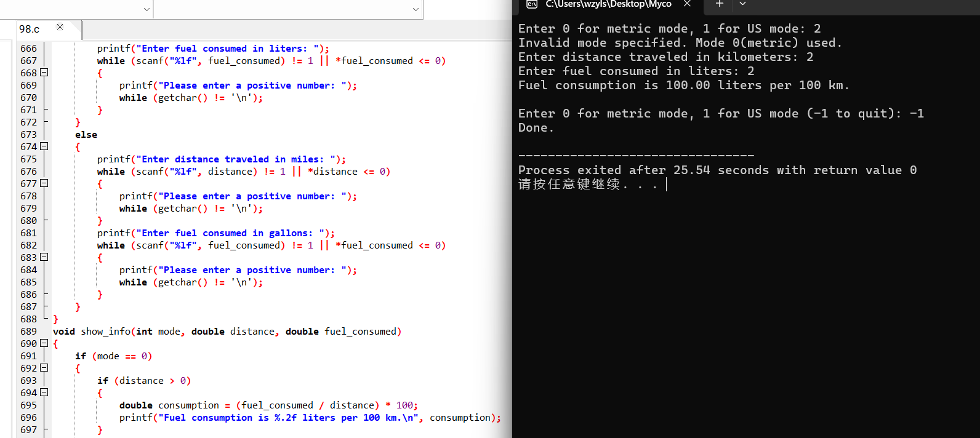Image resolution: width=980 pixels, height=438 pixels.
Task: Collapse the code block at line 694
Action: click(x=44, y=392)
